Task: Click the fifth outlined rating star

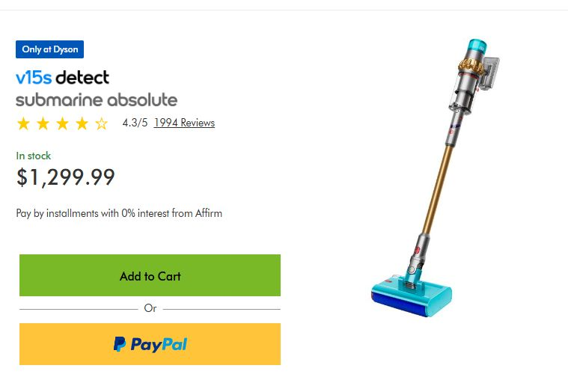Action: pos(102,123)
